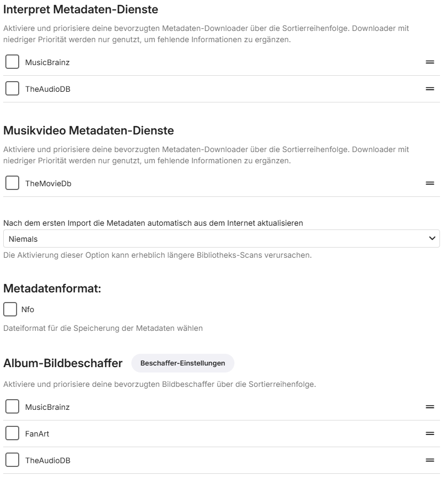Check the Nfo metadata format box

(10, 310)
